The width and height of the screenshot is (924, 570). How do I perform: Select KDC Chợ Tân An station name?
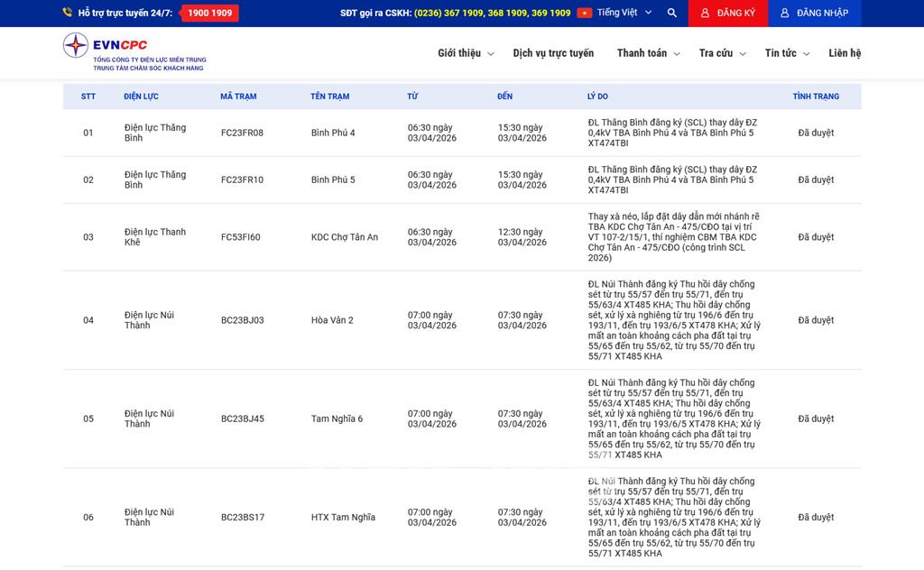pos(345,237)
